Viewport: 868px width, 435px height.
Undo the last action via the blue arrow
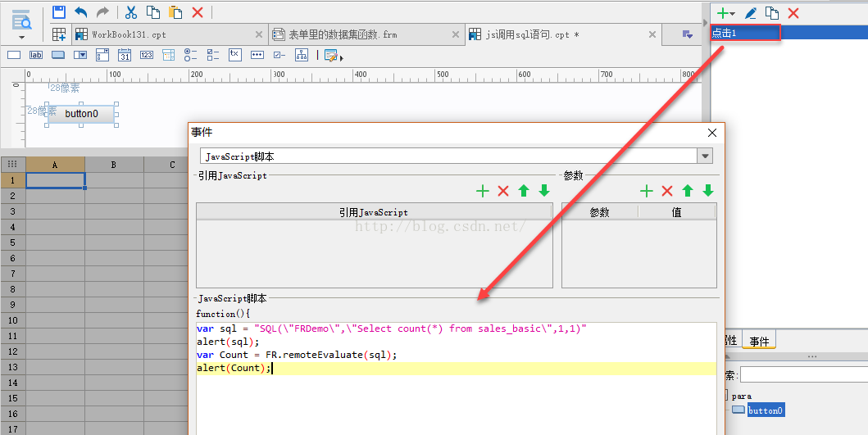click(80, 12)
